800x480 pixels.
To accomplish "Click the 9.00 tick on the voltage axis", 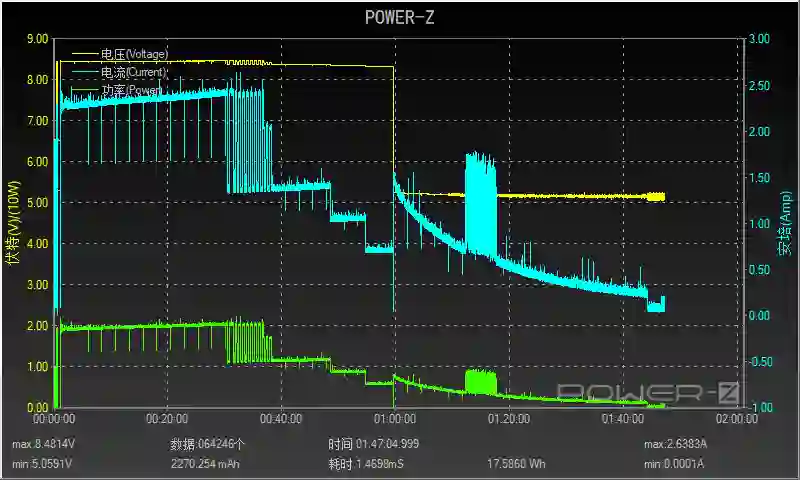I will tap(37, 39).
